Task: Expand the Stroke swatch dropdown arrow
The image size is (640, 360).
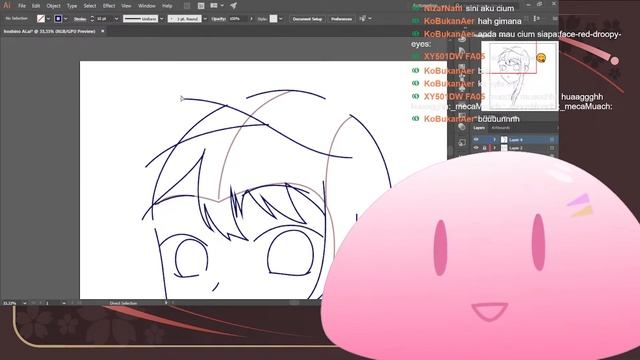Action: [65, 19]
